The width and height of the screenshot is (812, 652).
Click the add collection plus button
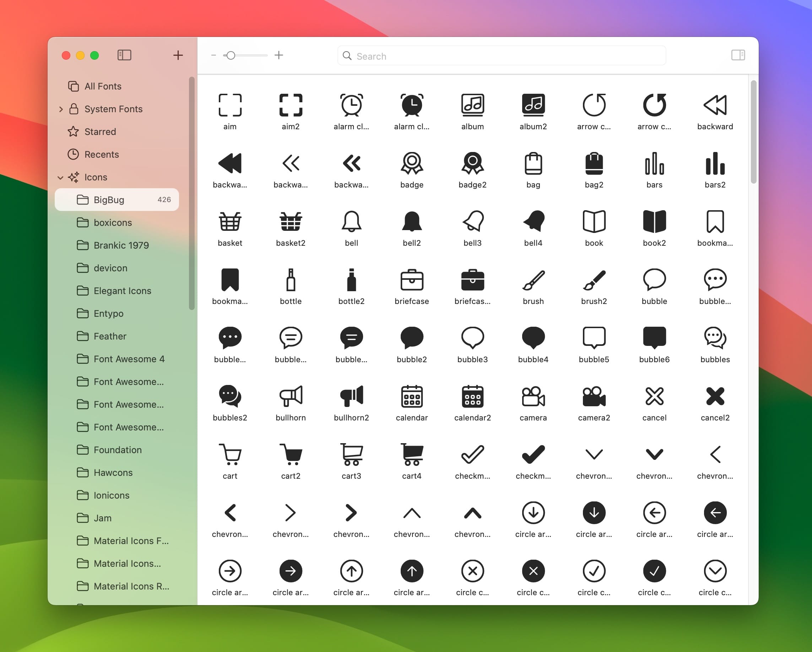click(x=178, y=55)
